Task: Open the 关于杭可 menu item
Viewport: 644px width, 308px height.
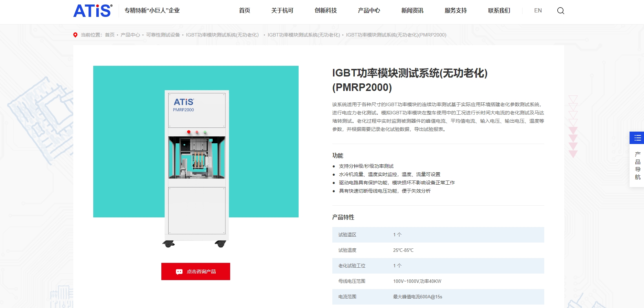Action: 282,11
